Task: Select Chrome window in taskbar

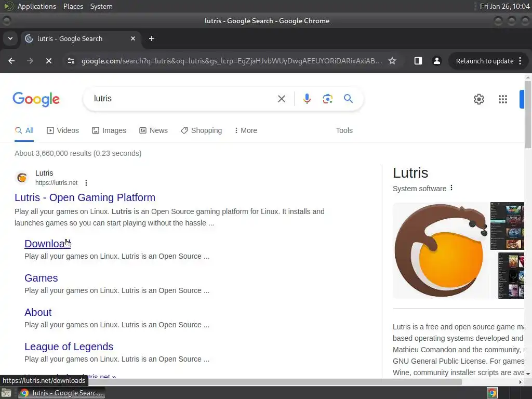Action: point(61,393)
